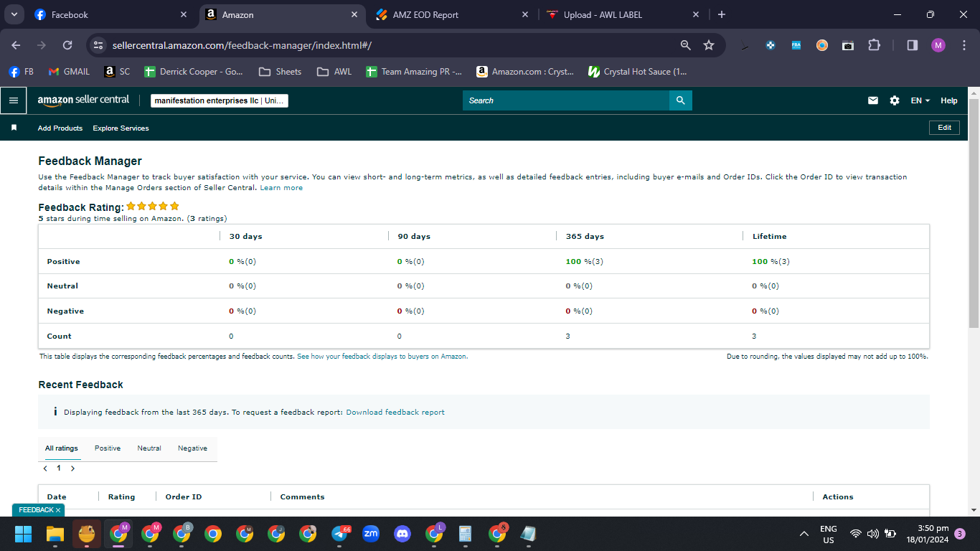Click the camera screenshot extension icon
980x551 pixels.
pyautogui.click(x=848, y=45)
